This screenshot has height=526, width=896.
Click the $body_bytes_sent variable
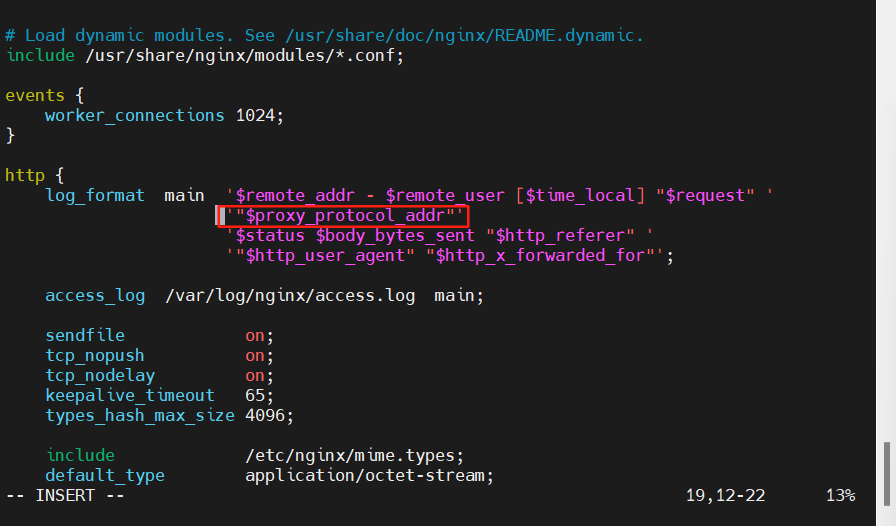click(395, 236)
